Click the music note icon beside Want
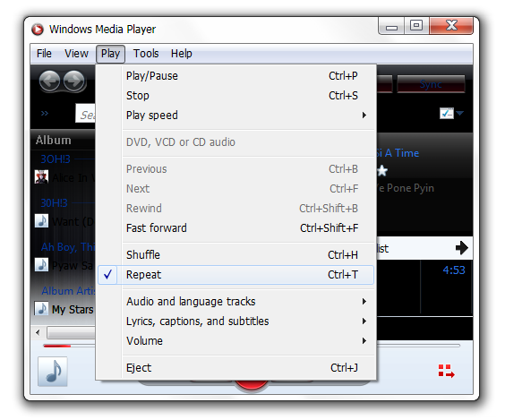 (x=41, y=220)
